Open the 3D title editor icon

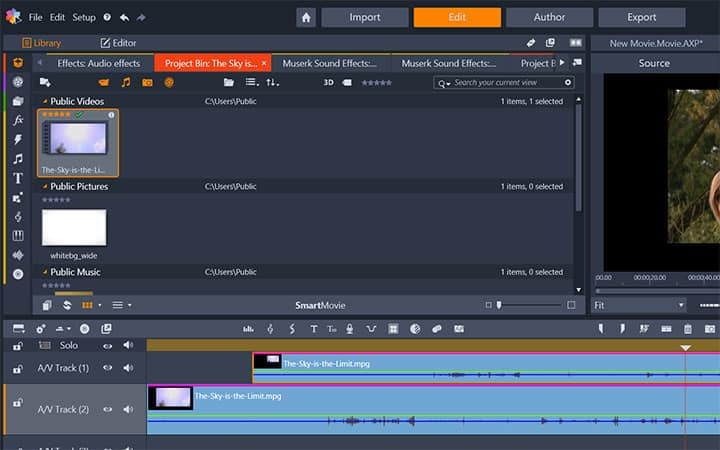(x=332, y=329)
